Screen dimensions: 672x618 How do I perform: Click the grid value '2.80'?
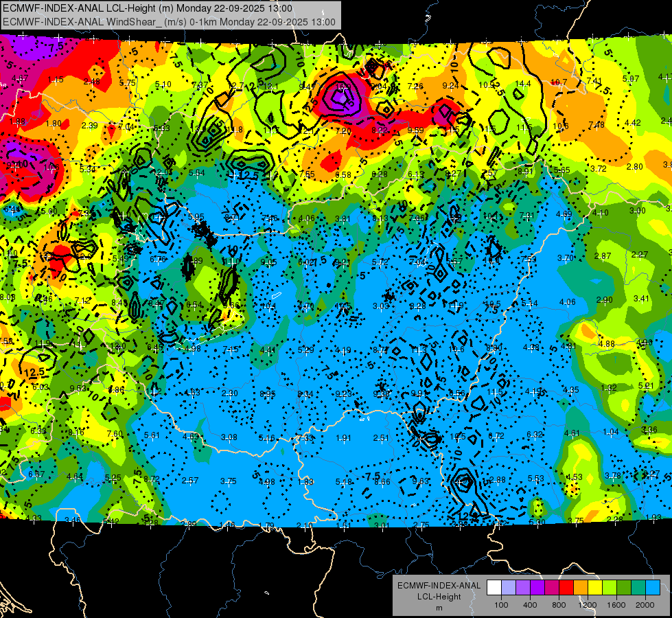635,166
